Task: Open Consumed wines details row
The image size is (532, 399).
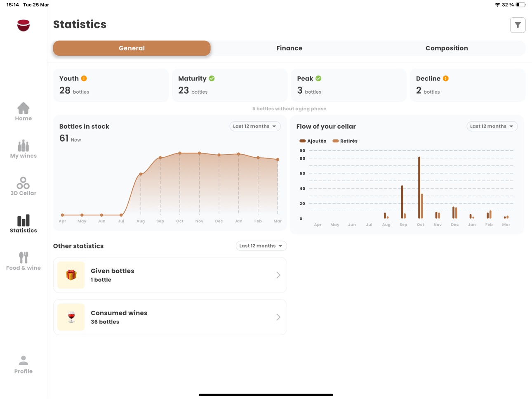Action: 170,317
